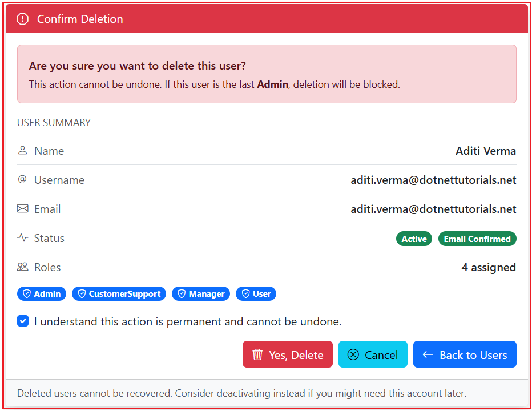Click the exclamation warning icon in the red header
Image resolution: width=532 pixels, height=411 pixels.
click(22, 19)
